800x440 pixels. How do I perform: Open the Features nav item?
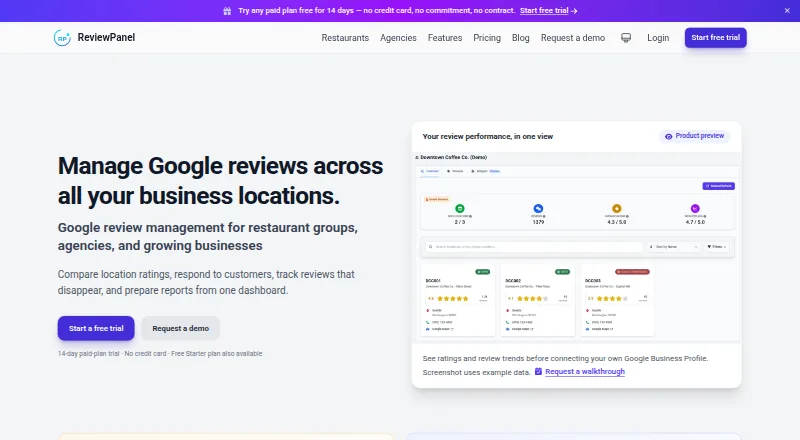point(445,38)
